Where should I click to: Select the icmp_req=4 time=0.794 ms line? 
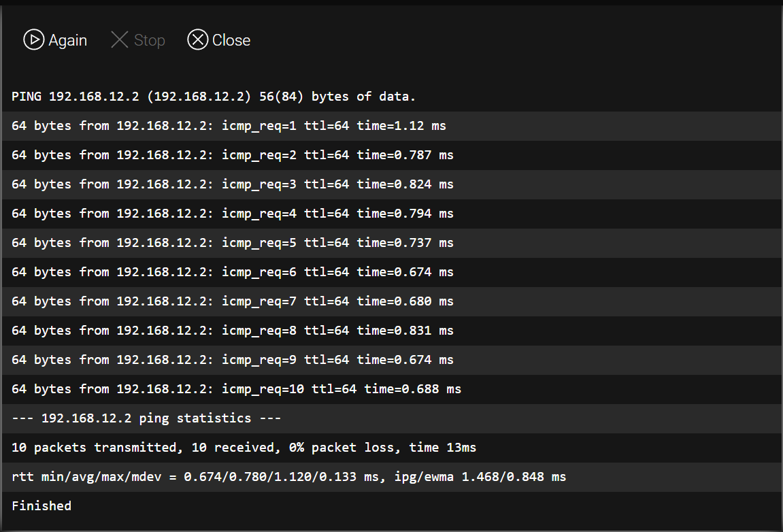(393, 214)
